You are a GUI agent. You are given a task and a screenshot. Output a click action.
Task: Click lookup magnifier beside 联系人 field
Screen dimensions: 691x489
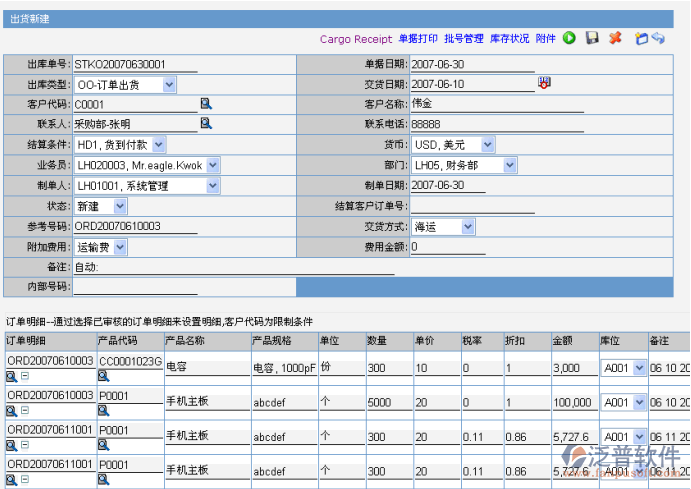point(206,124)
